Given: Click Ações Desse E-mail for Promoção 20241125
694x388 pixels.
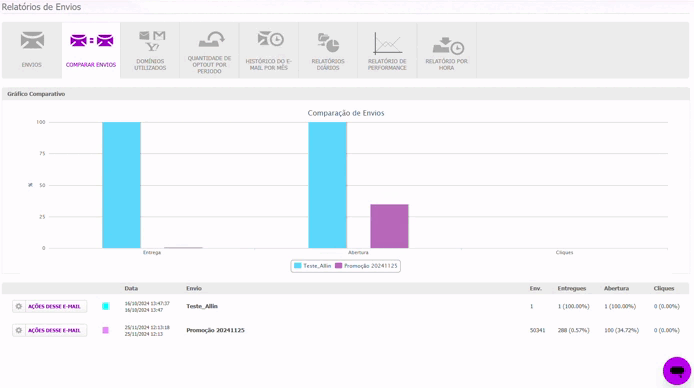Looking at the screenshot, I should click(54, 330).
